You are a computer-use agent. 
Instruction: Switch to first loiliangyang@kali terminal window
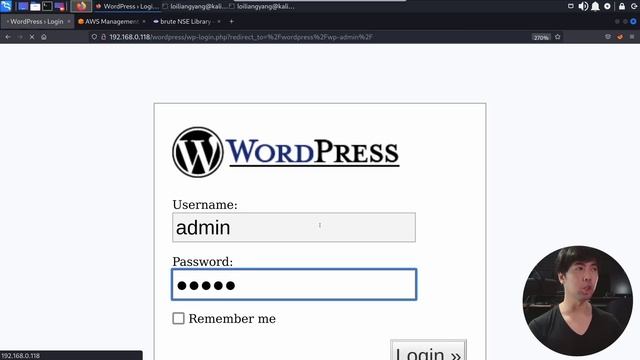(194, 7)
